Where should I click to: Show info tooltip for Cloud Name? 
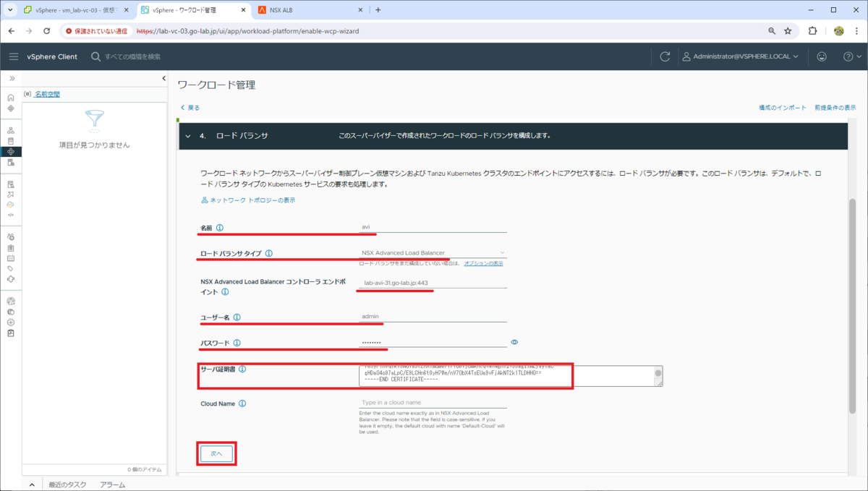[x=242, y=404]
